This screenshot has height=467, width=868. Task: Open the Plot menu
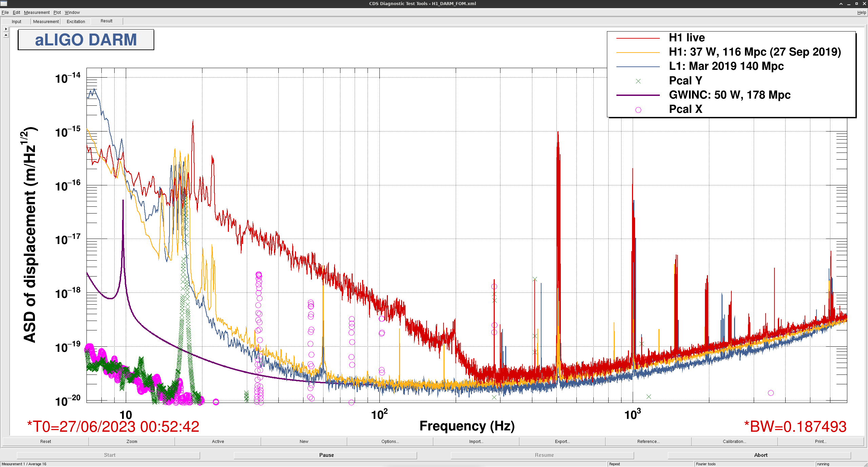[x=57, y=13]
